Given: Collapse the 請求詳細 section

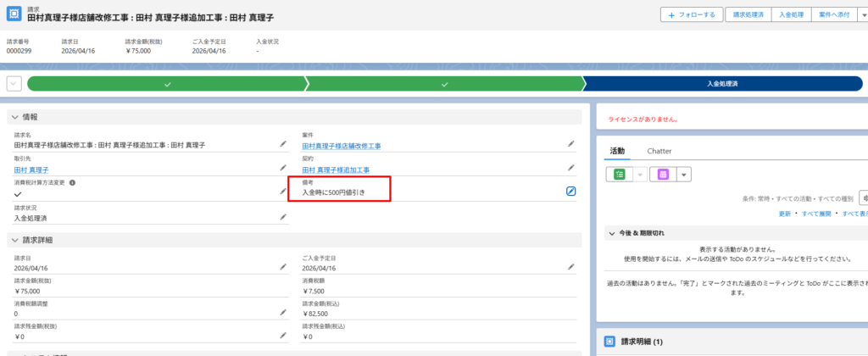Looking at the screenshot, I should (x=14, y=240).
